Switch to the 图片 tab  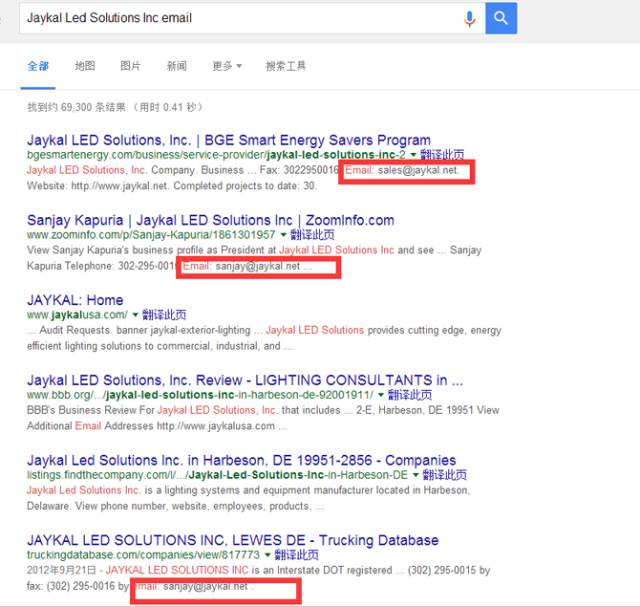(130, 66)
